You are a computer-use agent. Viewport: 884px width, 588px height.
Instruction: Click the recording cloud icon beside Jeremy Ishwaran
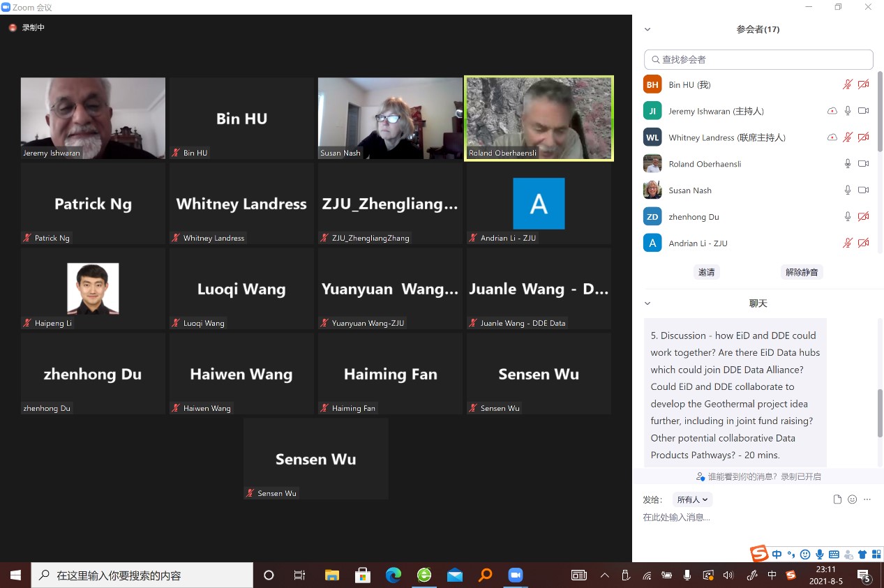(x=832, y=111)
